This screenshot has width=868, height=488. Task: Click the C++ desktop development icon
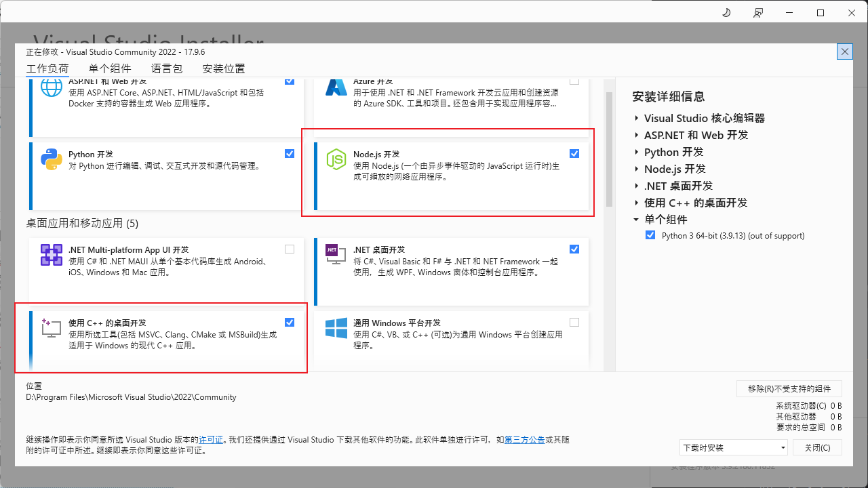coord(52,328)
